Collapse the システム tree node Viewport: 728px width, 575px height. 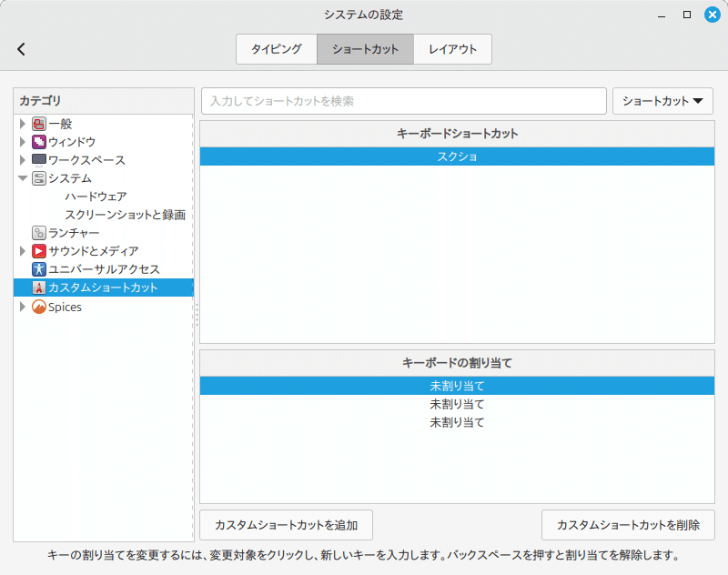click(22, 178)
